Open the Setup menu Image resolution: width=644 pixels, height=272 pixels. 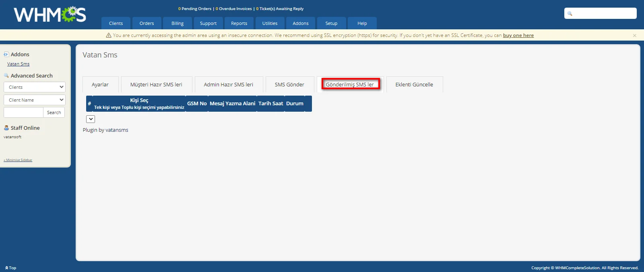(331, 23)
